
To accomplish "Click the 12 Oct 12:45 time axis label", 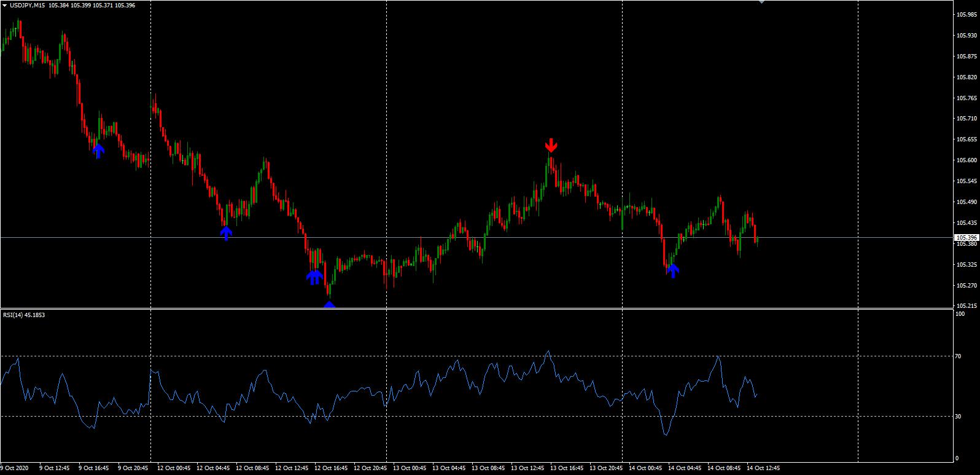I will 291,468.
